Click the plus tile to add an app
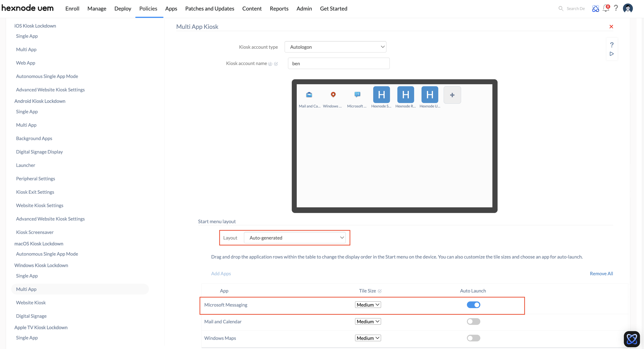The image size is (644, 349). pyautogui.click(x=452, y=95)
